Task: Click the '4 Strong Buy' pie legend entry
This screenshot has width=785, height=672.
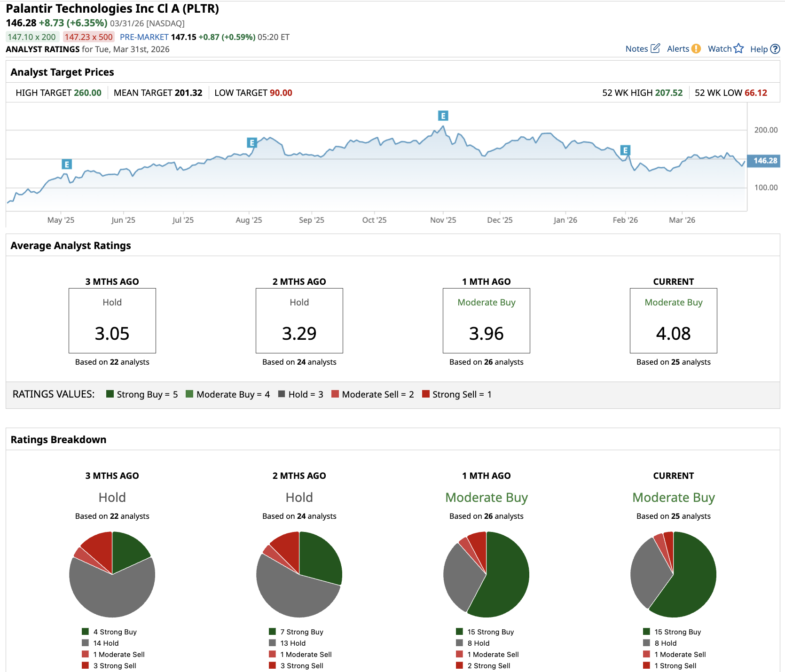Action: [x=110, y=632]
